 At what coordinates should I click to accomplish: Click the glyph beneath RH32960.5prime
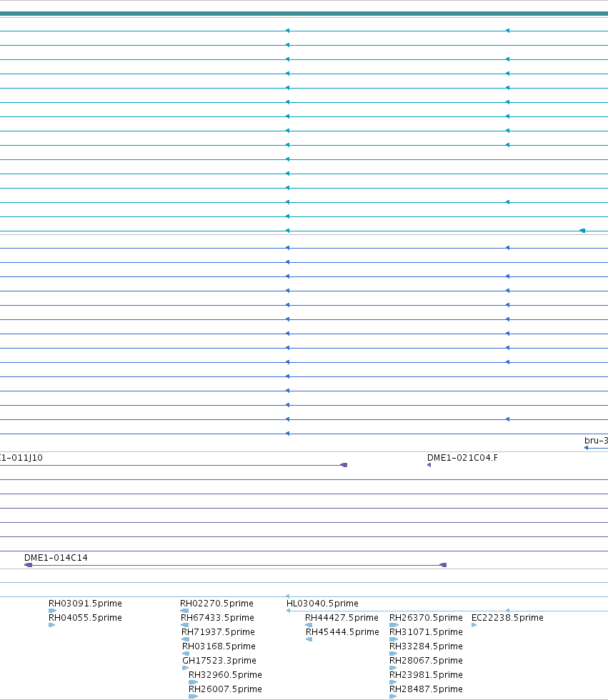tap(194, 682)
